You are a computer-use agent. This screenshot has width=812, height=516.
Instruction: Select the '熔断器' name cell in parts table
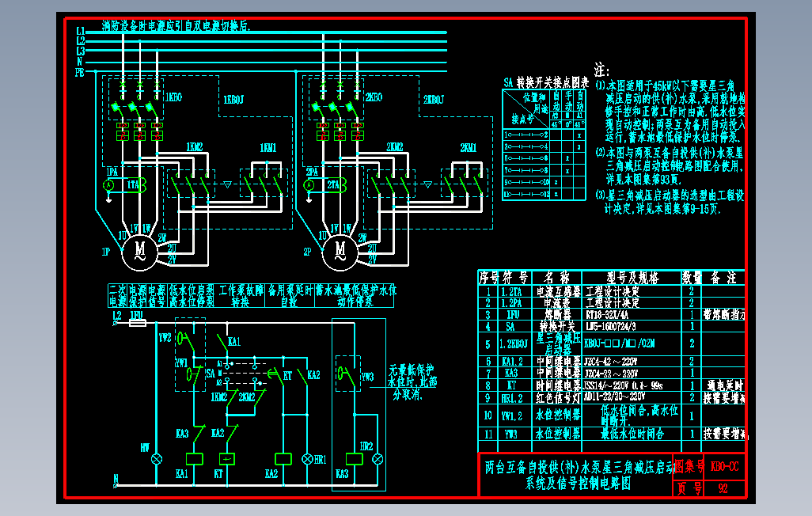tap(558, 314)
